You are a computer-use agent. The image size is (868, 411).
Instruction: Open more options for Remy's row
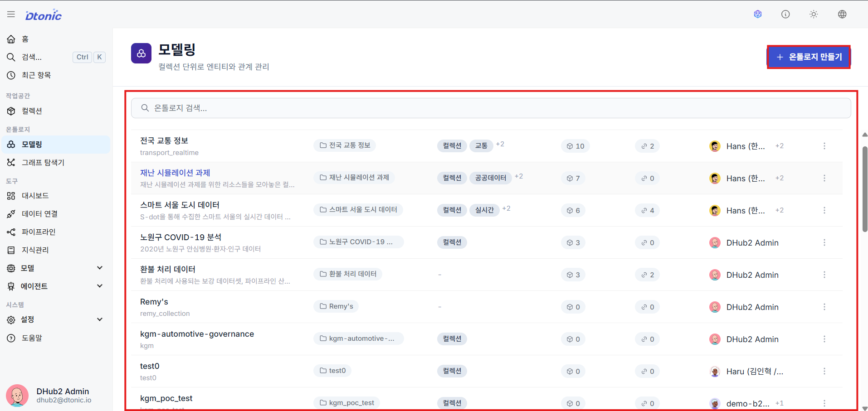coord(824,307)
